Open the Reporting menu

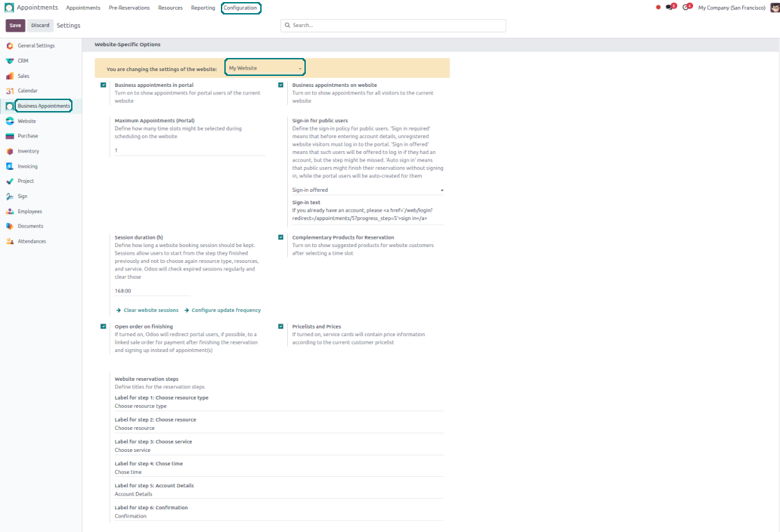pyautogui.click(x=203, y=8)
